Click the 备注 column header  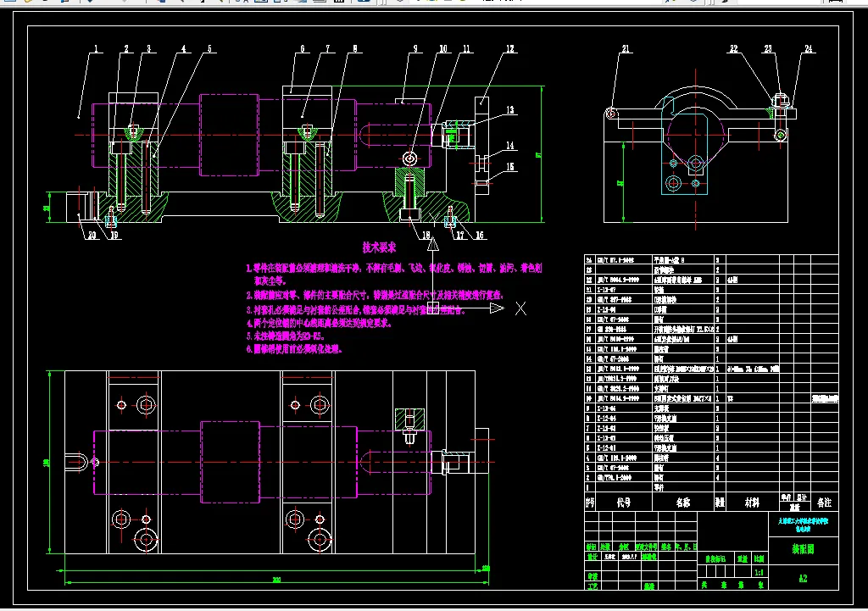(x=824, y=502)
